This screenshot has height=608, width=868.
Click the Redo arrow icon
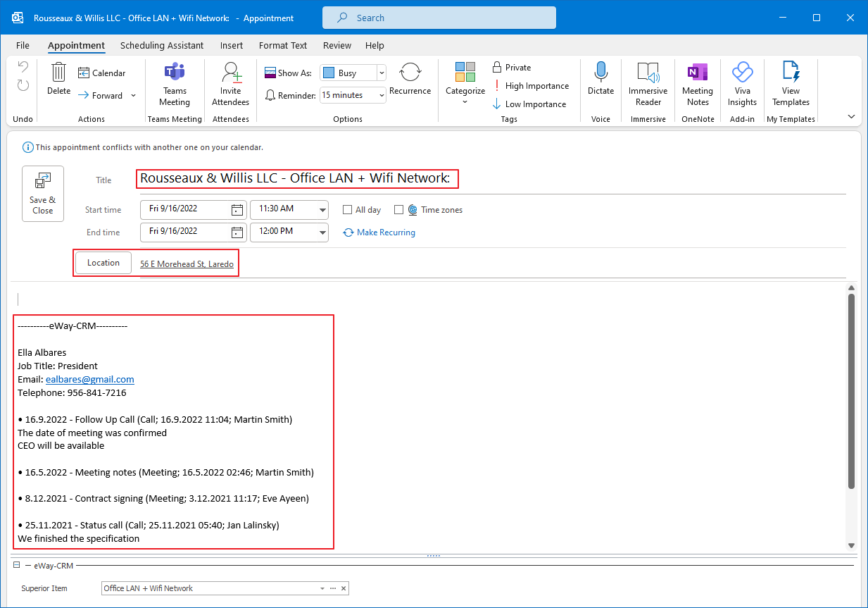23,85
